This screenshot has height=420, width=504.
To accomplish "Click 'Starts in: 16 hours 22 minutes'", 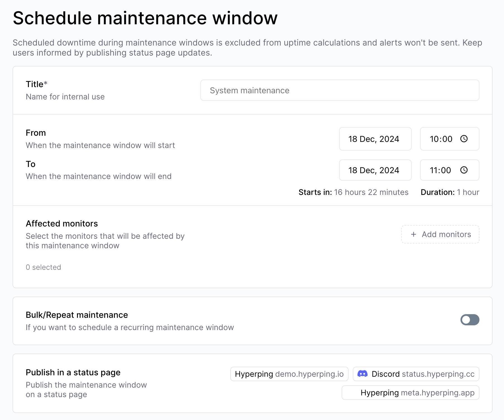I will click(353, 192).
